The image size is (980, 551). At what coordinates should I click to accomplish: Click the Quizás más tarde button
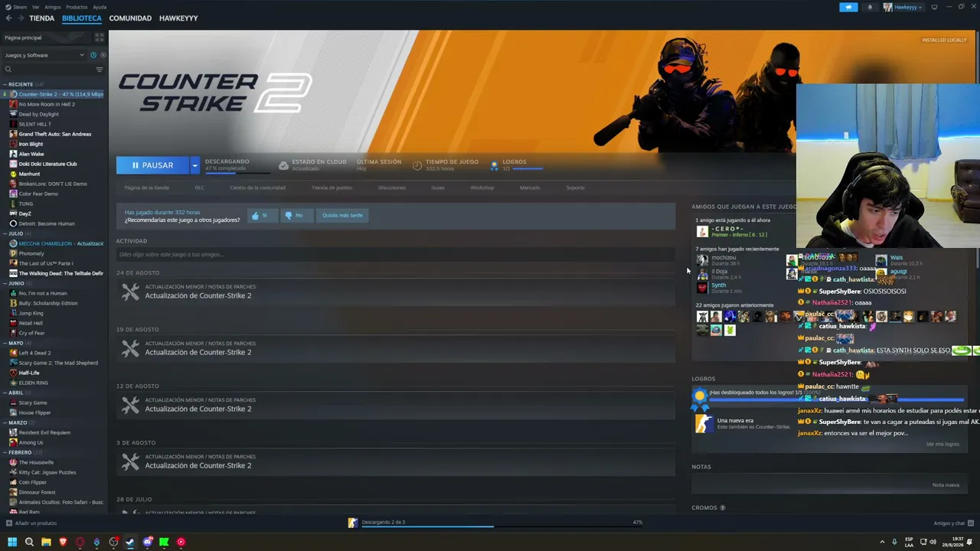coord(342,215)
